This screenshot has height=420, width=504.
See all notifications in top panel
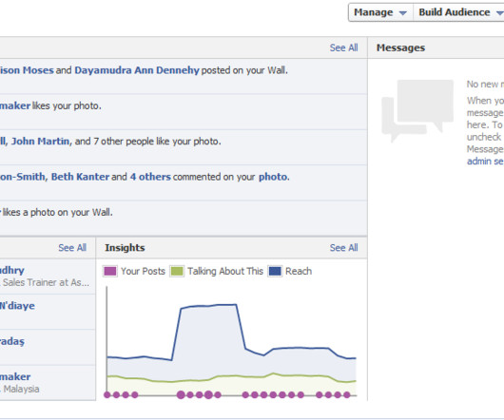(x=343, y=48)
